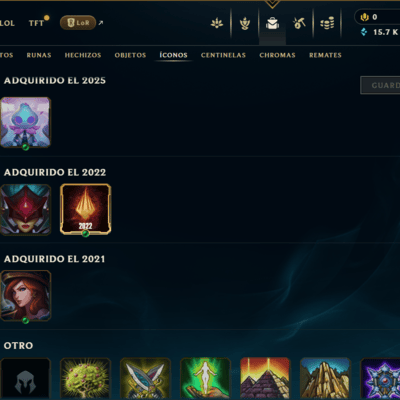Select the glowing green figure icon
Image resolution: width=400 pixels, height=400 pixels.
[205, 379]
